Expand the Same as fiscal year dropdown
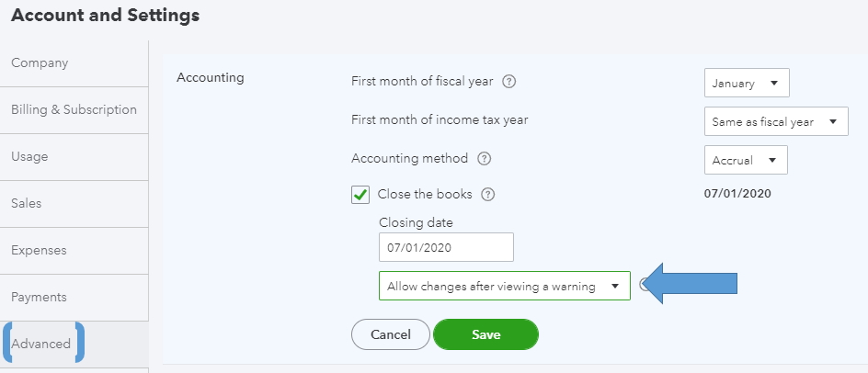Viewport: 868px width, 373px height. coord(775,120)
